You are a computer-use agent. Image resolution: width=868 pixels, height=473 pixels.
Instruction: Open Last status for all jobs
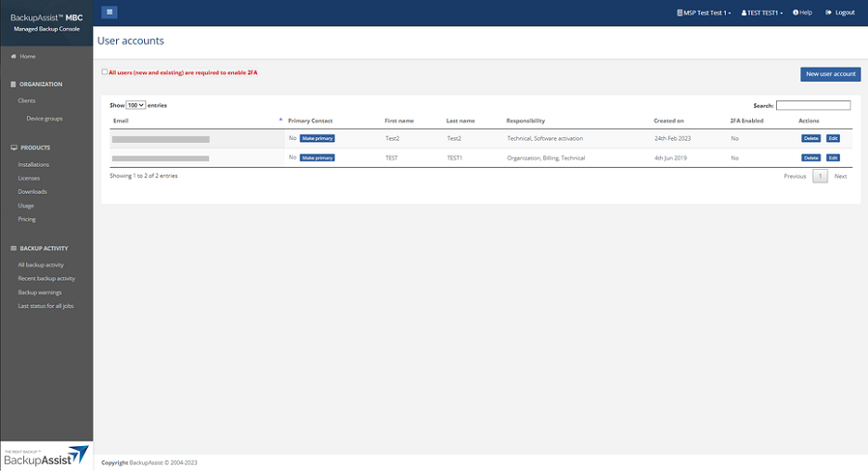coord(45,306)
